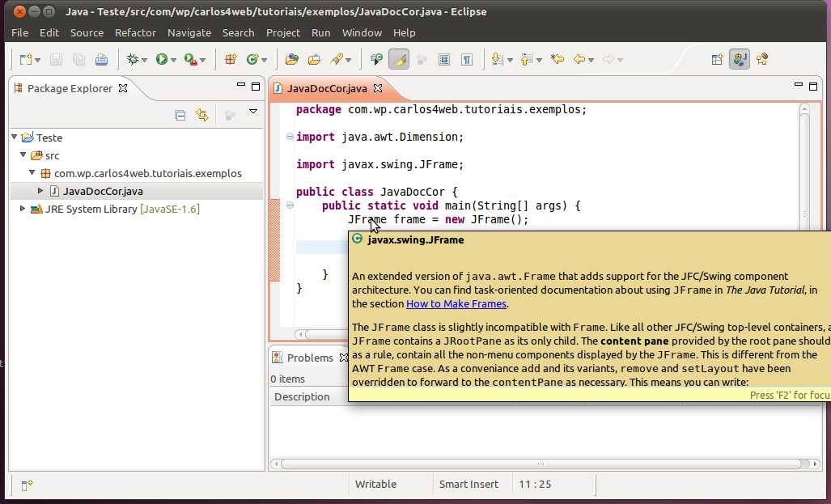Viewport: 831px width, 504px height.
Task: Click the Last Edit Location icon
Action: pos(557,59)
